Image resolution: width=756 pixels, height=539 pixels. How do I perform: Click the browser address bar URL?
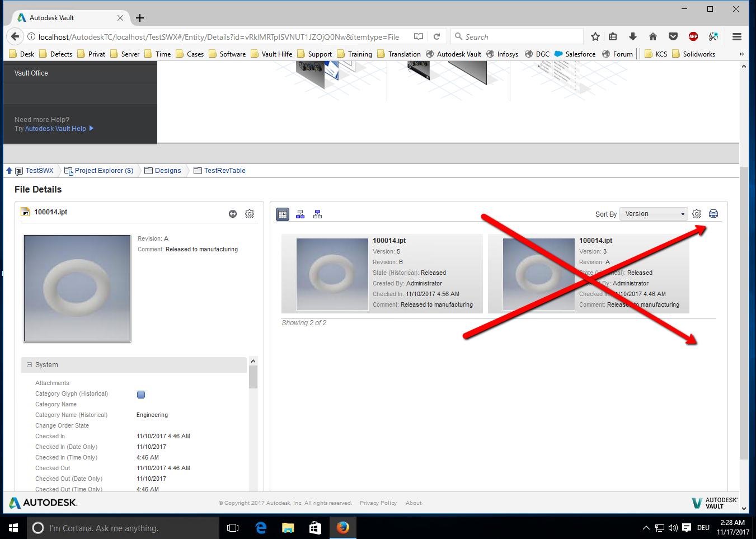tap(219, 37)
